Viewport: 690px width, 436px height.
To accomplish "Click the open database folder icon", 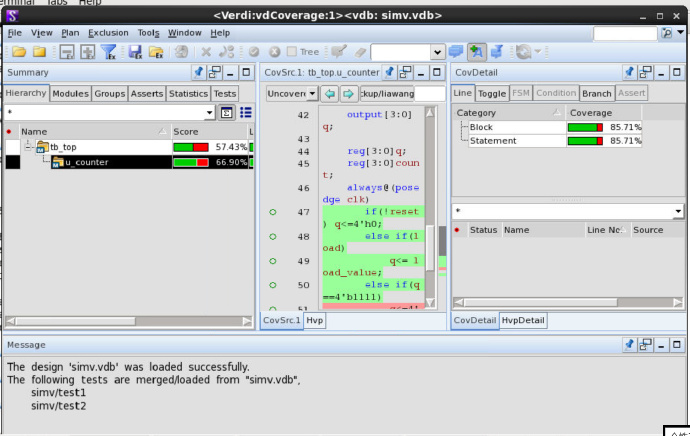I will (19, 52).
